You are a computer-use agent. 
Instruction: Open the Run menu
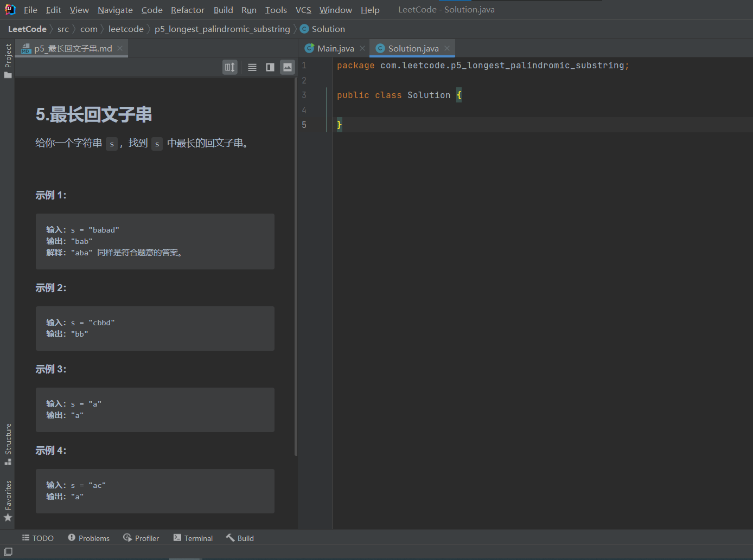(x=249, y=10)
